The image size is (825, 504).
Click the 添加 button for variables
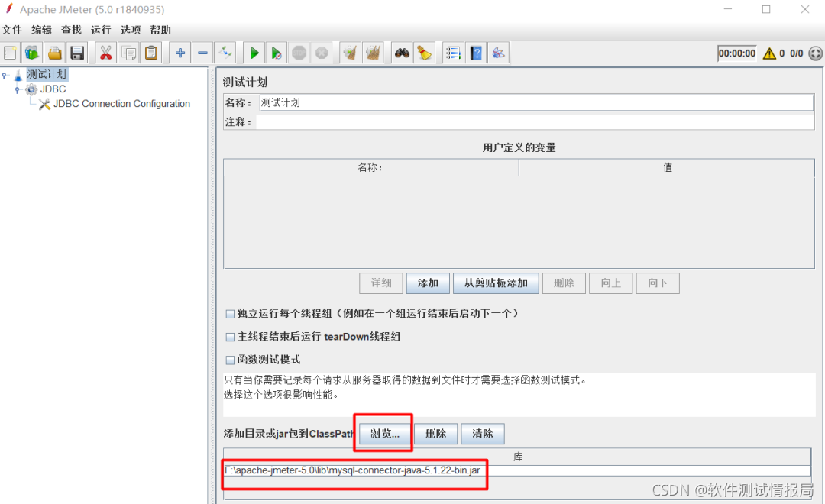coord(428,283)
